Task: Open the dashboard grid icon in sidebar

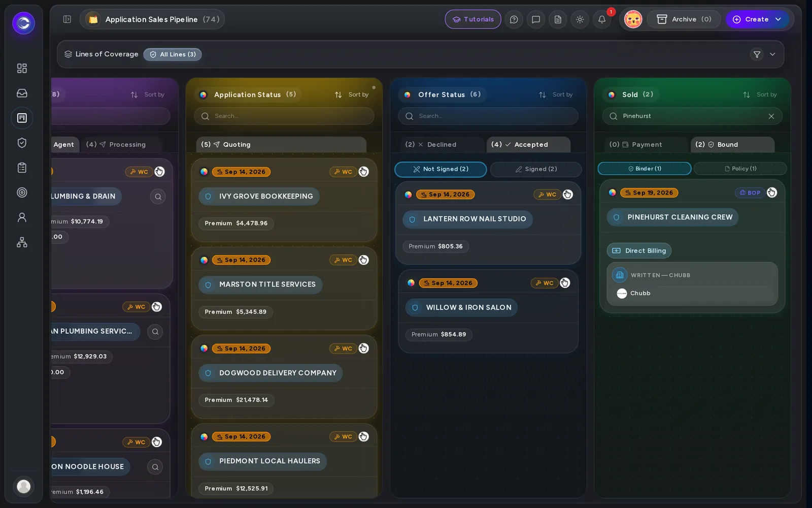Action: click(x=22, y=68)
